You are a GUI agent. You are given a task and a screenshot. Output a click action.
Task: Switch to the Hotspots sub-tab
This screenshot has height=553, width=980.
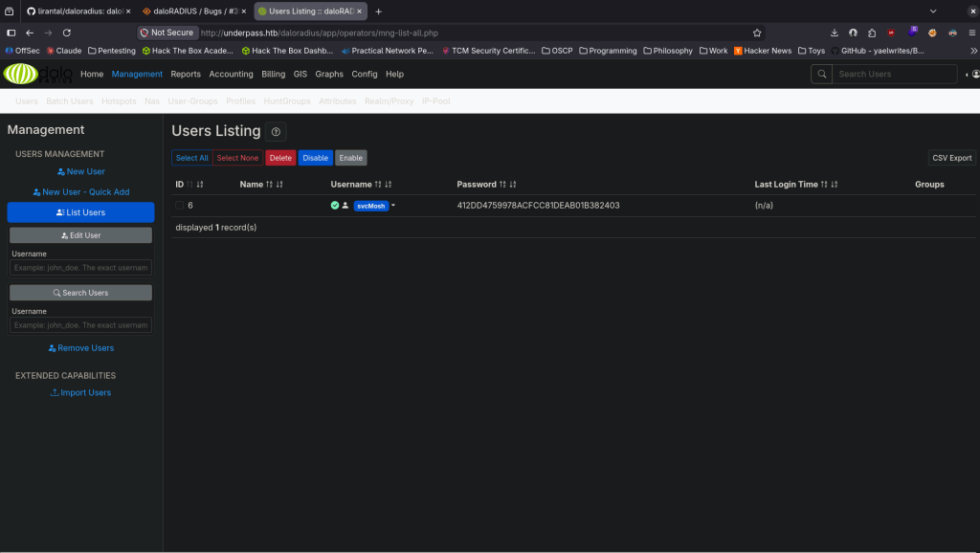click(119, 100)
